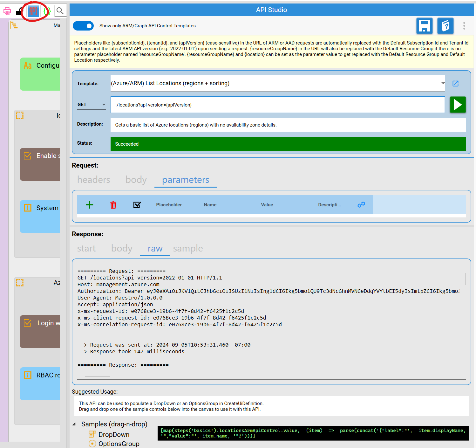
Task: Delete selected parameter using the trash icon
Action: coord(113,205)
